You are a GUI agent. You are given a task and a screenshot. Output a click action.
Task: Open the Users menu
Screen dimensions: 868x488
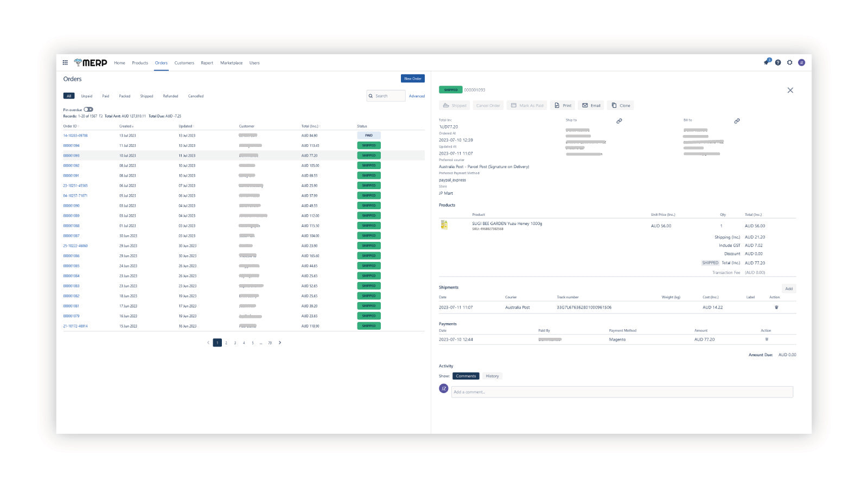coord(254,63)
